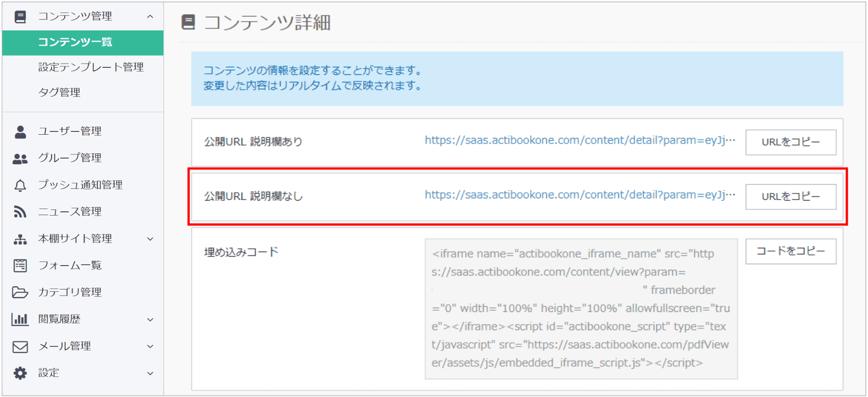Click the book icon beside コンテンツ詳細 heading
This screenshot has height=397, width=868.
[x=188, y=22]
